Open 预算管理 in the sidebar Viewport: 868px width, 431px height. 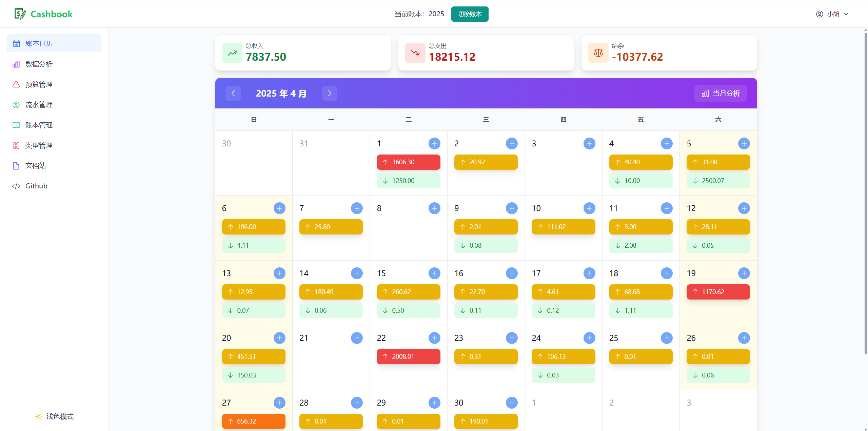click(x=54, y=84)
